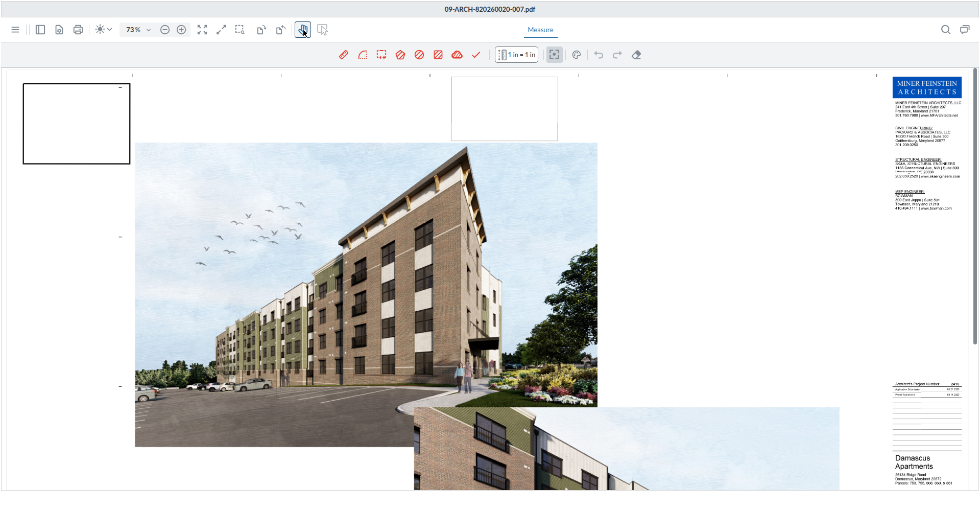The height and width of the screenshot is (510, 980).
Task: Open the Measure tab
Action: click(x=540, y=30)
